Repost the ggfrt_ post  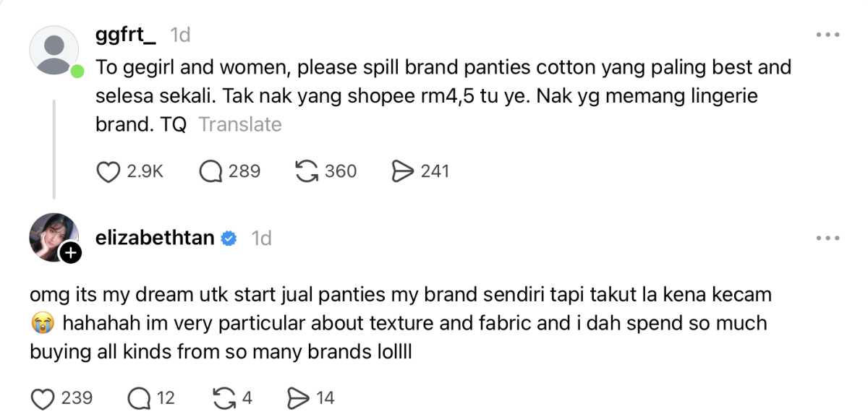pos(308,171)
